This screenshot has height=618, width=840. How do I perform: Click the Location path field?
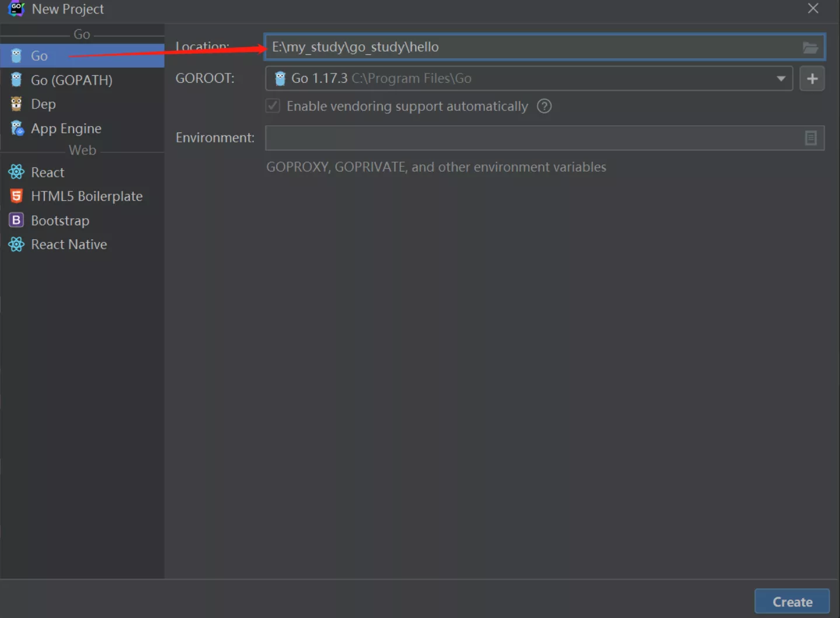coord(544,47)
